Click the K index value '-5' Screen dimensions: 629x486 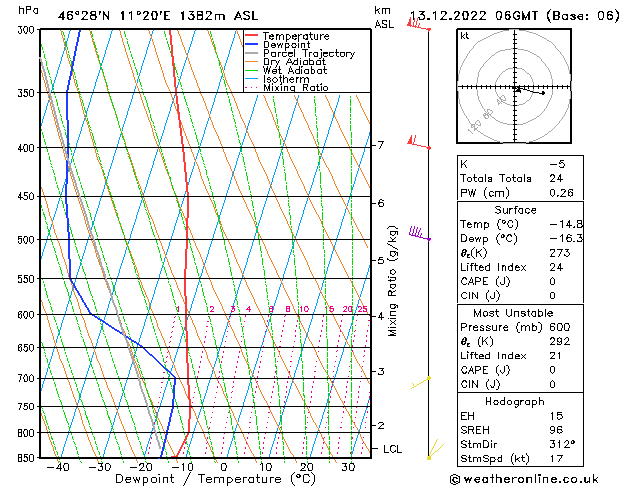click(x=557, y=164)
